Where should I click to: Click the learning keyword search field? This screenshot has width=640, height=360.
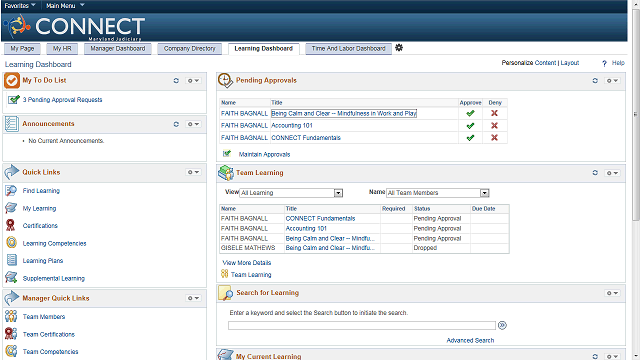(362, 325)
